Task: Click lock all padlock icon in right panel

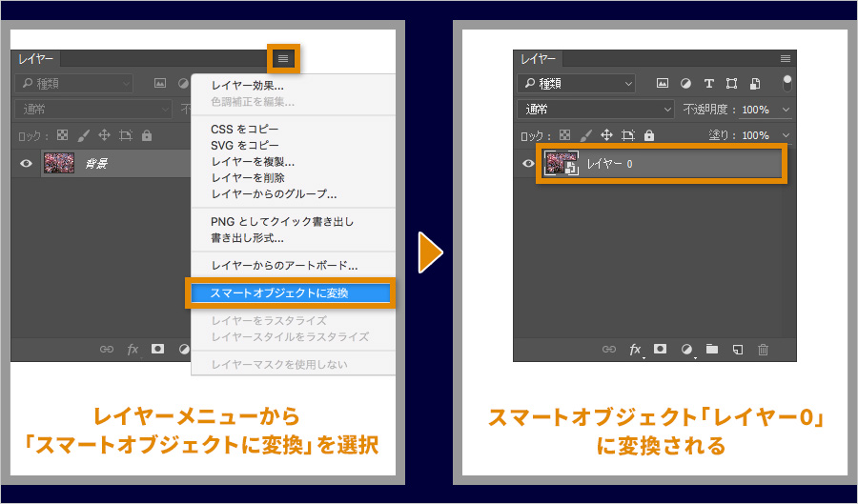Action: point(649,135)
